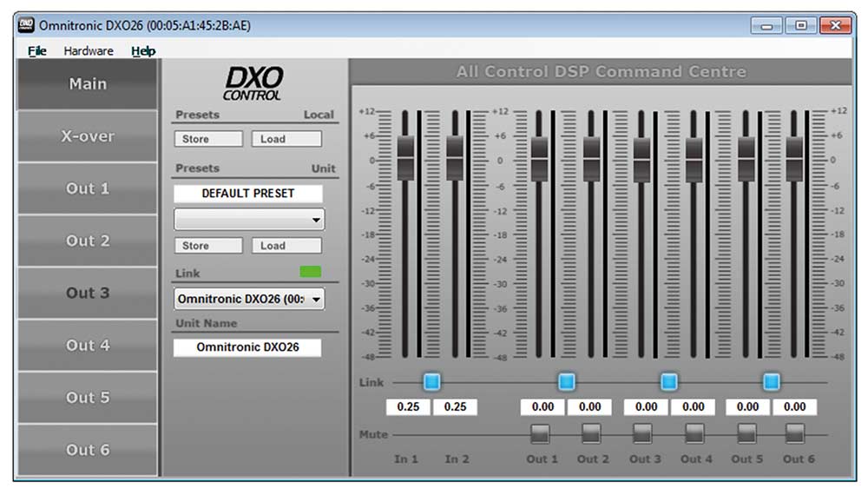Click the Unit Name field Omnitronic DXO26
The height and width of the screenshot is (495, 868).
point(247,347)
